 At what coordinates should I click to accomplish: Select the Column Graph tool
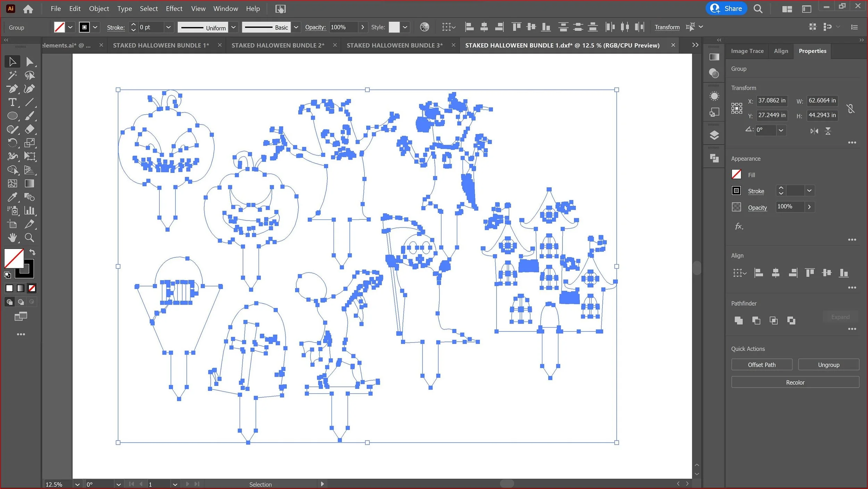[30, 210]
